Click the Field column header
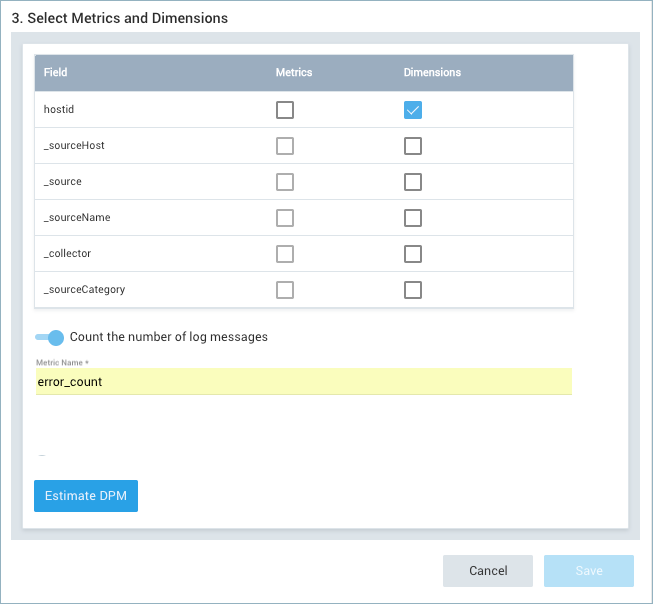Screen dimensions: 653x604 tap(56, 73)
